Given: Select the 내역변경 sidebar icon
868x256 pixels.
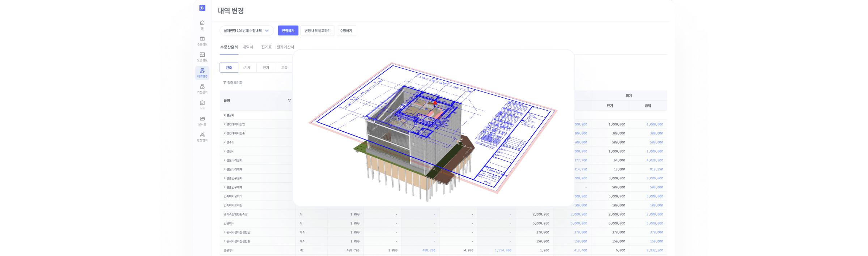Looking at the screenshot, I should pos(202,73).
